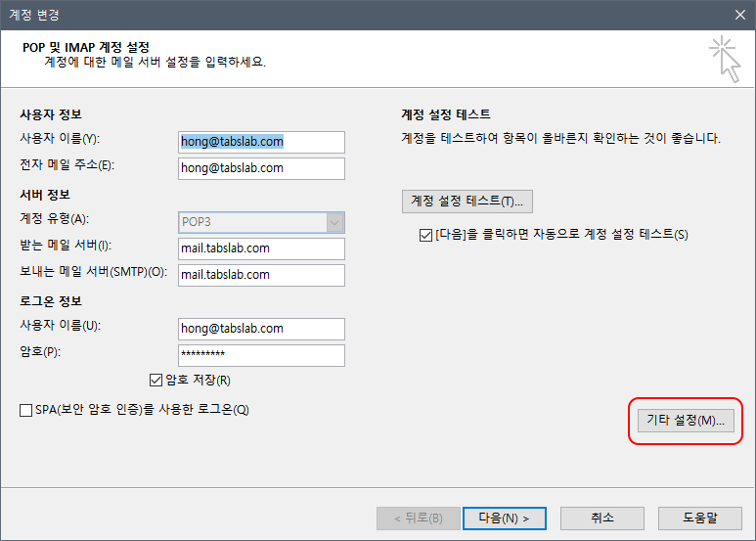756x541 pixels.
Task: Click the 전자 메일 주소(E) field
Action: tap(261, 168)
